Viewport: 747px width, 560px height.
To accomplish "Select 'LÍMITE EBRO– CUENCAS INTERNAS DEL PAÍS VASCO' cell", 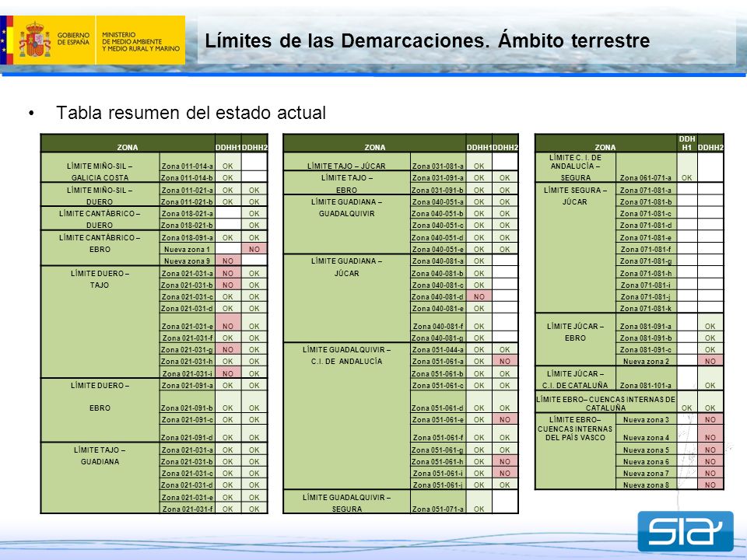I will [576, 451].
